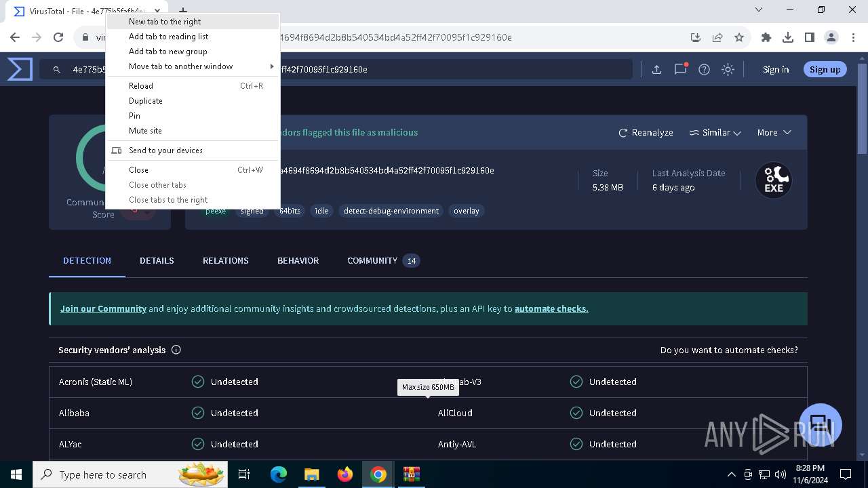This screenshot has width=868, height=488.
Task: Switch to the COMMUNITY tab
Action: point(383,260)
